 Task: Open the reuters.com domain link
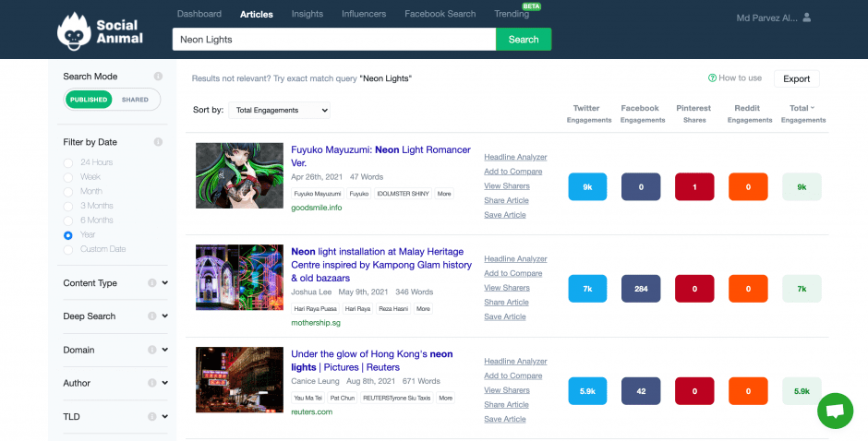[x=312, y=411]
